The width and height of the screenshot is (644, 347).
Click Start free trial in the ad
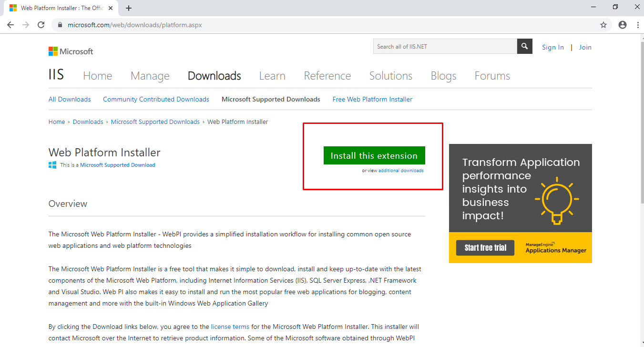(485, 248)
